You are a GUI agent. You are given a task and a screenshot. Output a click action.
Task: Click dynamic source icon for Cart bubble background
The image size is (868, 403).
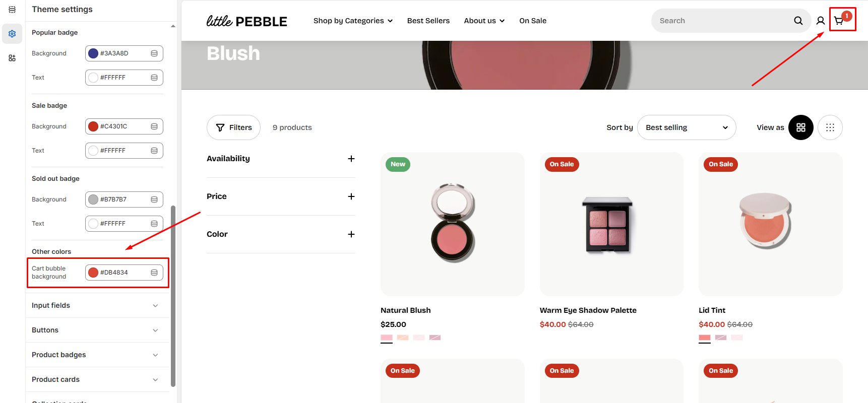[154, 273]
